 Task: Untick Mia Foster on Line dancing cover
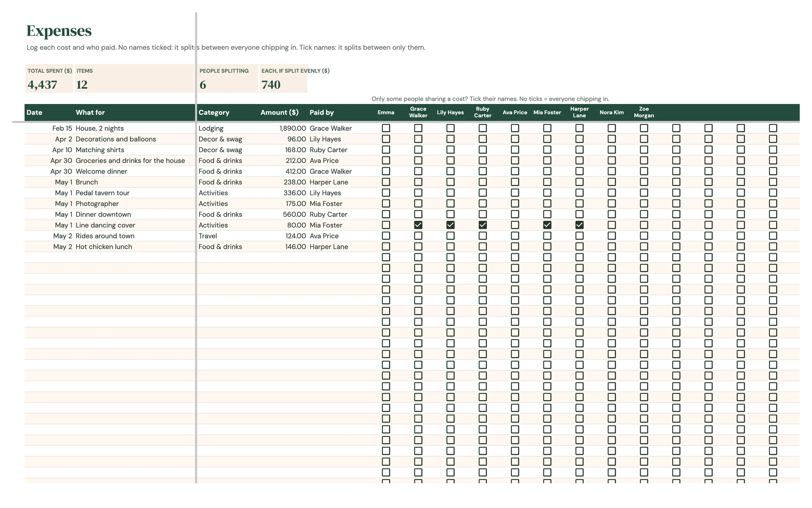point(547,225)
